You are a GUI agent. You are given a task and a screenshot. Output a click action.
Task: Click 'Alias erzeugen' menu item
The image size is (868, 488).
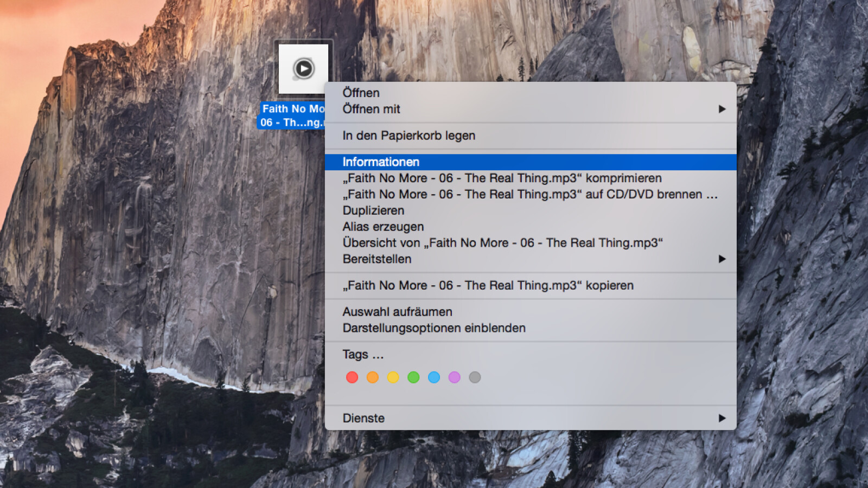tap(383, 227)
